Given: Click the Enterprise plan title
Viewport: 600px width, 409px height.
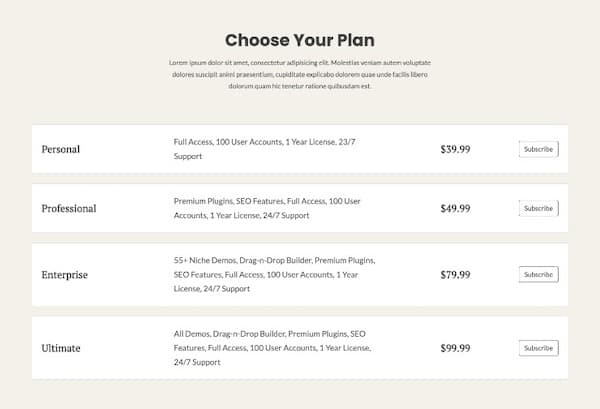Looking at the screenshot, I should point(65,274).
